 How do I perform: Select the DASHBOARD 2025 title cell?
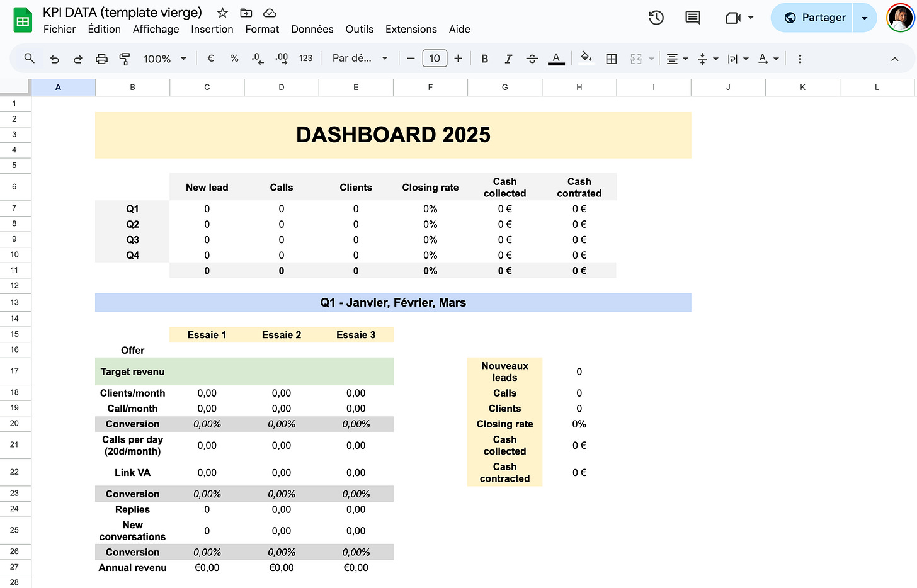click(393, 135)
